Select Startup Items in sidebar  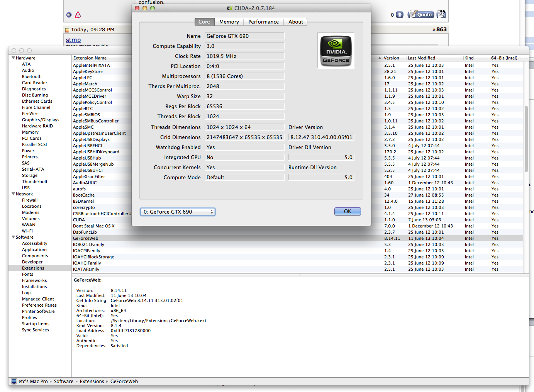tap(36, 324)
